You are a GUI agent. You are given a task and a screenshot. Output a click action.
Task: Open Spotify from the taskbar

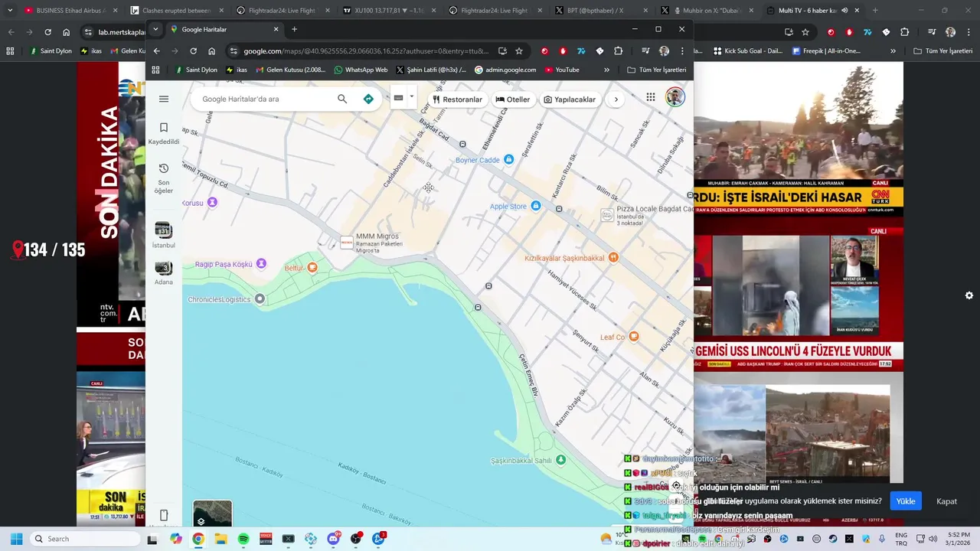[243, 539]
